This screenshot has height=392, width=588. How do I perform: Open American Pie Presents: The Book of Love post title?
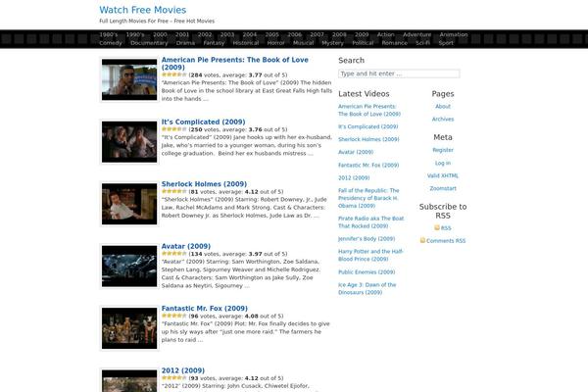(x=235, y=64)
